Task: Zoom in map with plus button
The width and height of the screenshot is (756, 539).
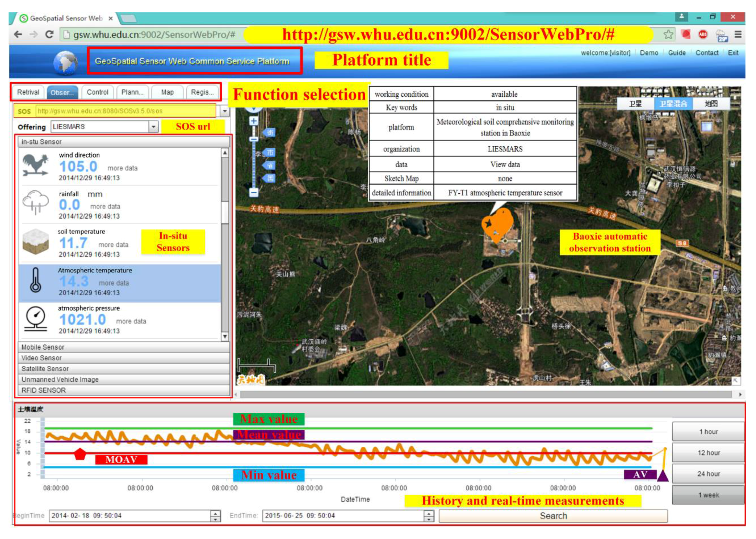Action: (254, 121)
